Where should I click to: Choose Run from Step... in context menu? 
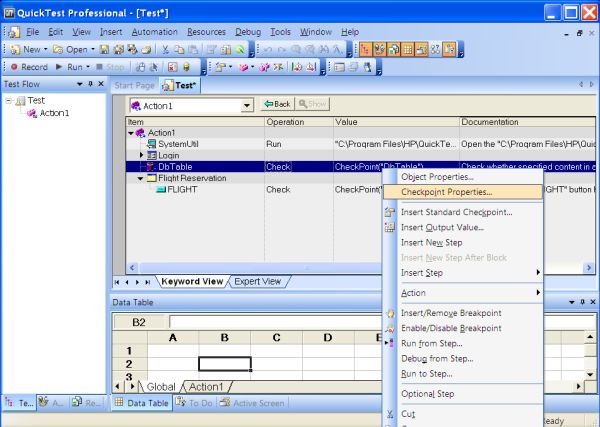point(463,343)
